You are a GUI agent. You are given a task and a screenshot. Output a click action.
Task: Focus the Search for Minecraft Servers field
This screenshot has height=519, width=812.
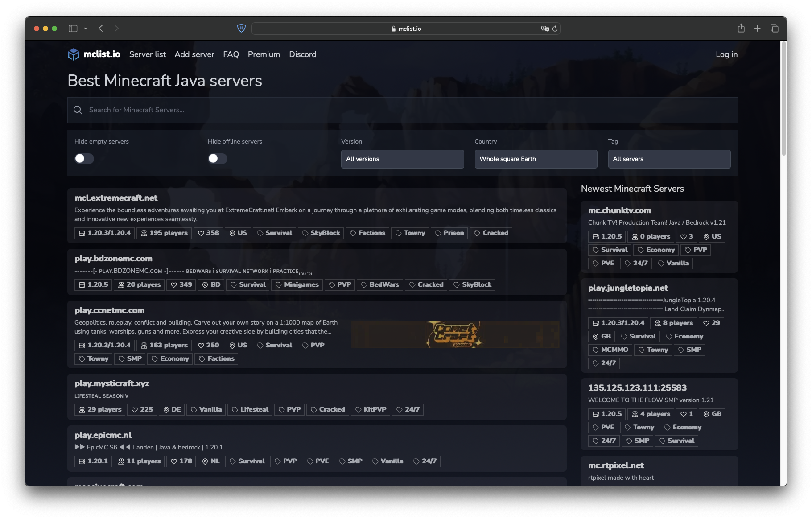tap(403, 110)
